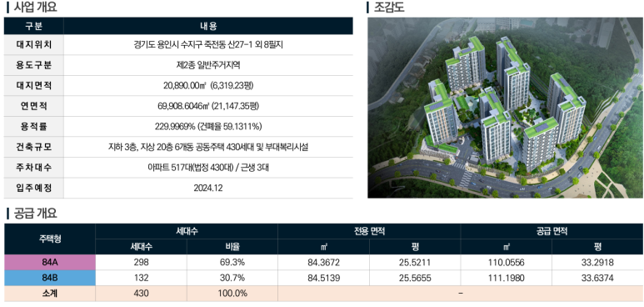Select the 제2종 일반주거지역 value
Viewport: 644px width, 307px height.
[208, 65]
